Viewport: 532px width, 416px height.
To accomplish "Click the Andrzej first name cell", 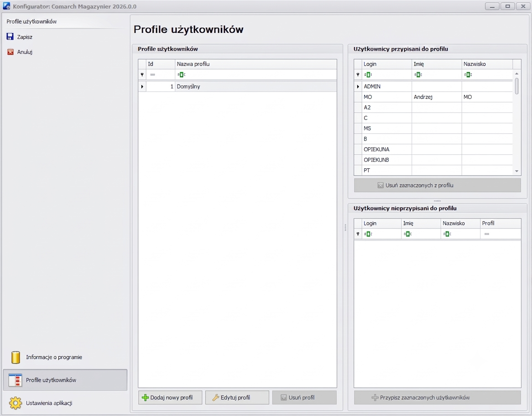I will (x=437, y=97).
